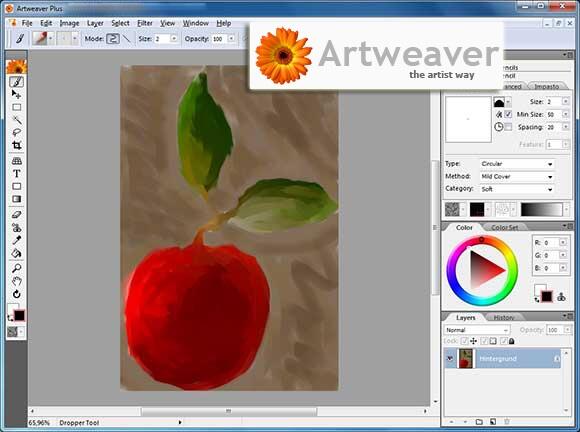This screenshot has width=580, height=432.
Task: Activate the Crop tool
Action: point(16,145)
